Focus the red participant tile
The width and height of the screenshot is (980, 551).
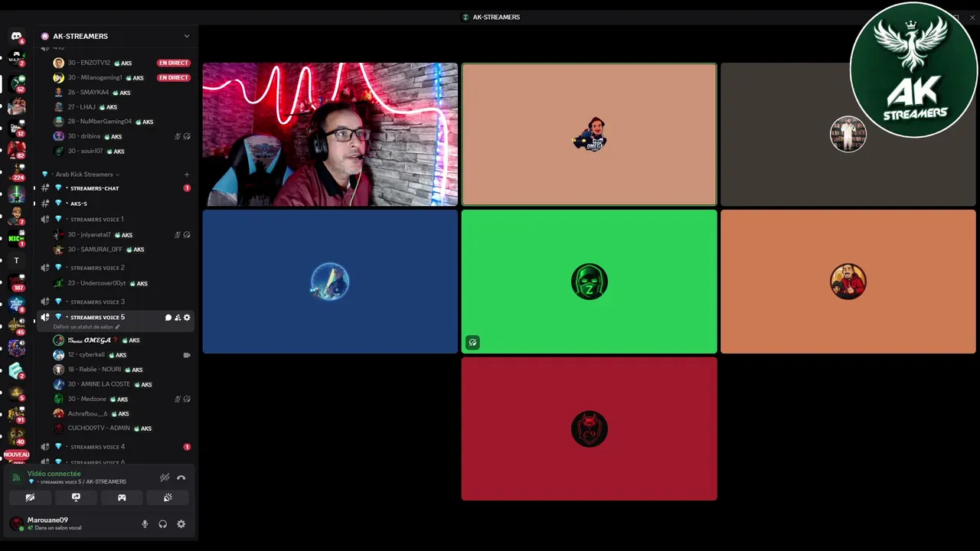(x=589, y=429)
